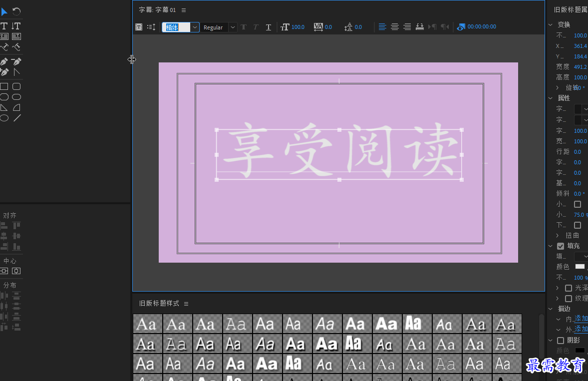The width and height of the screenshot is (588, 381).
Task: Select the Clipped Corner Rectangle tool
Action: [x=4, y=97]
